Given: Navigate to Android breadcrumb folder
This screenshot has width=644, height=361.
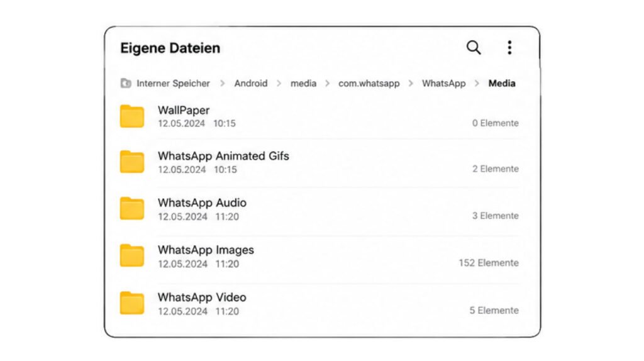Looking at the screenshot, I should coord(250,84).
